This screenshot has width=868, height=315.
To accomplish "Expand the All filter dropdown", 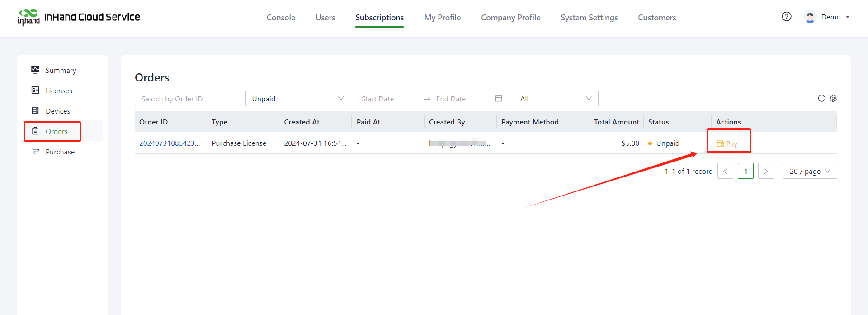I will pyautogui.click(x=556, y=99).
